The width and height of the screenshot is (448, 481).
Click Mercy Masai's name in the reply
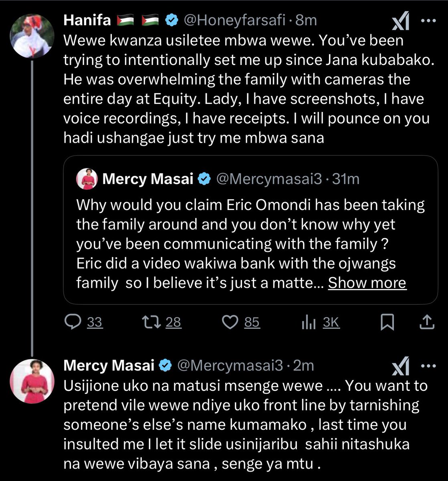109,366
